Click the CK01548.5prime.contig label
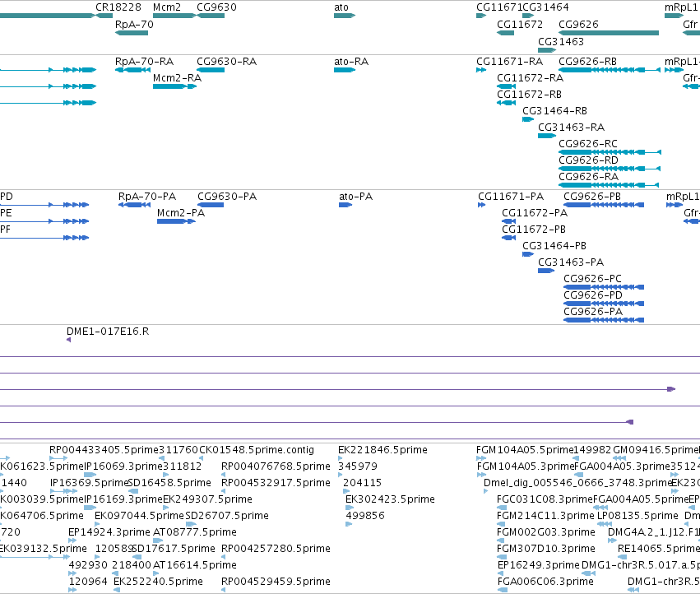 pyautogui.click(x=257, y=450)
